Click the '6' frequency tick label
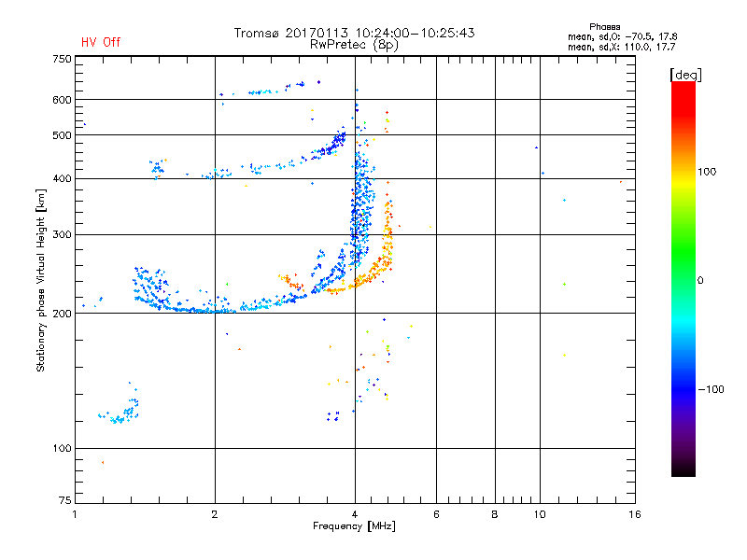This screenshot has width=747, height=560. pyautogui.click(x=436, y=514)
